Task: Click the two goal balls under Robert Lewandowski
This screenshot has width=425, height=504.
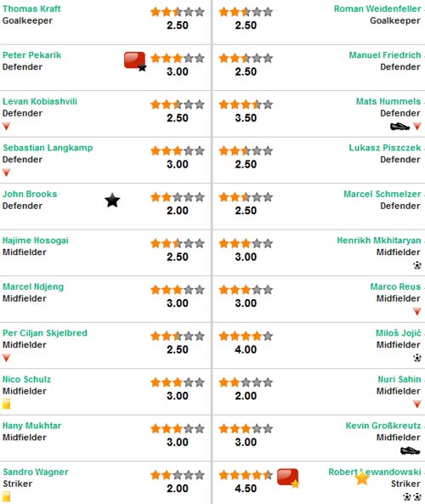Action: click(412, 496)
